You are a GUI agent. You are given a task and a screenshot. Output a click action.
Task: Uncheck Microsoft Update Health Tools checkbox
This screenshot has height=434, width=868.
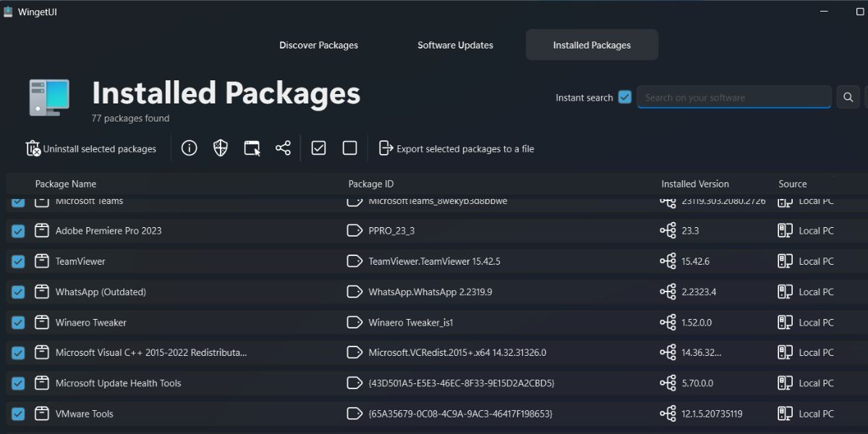tap(18, 383)
